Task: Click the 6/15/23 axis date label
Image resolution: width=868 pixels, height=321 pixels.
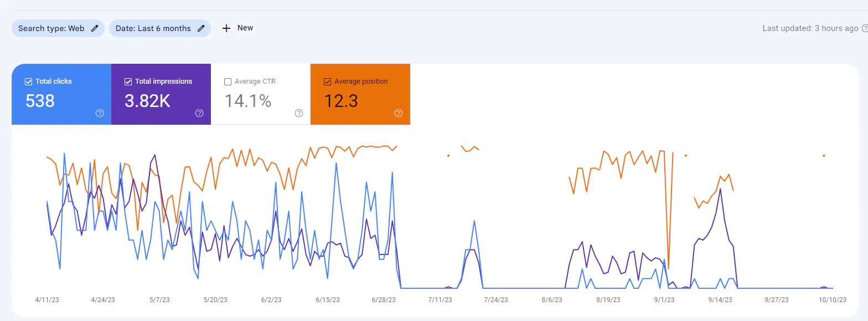Action: [x=328, y=300]
